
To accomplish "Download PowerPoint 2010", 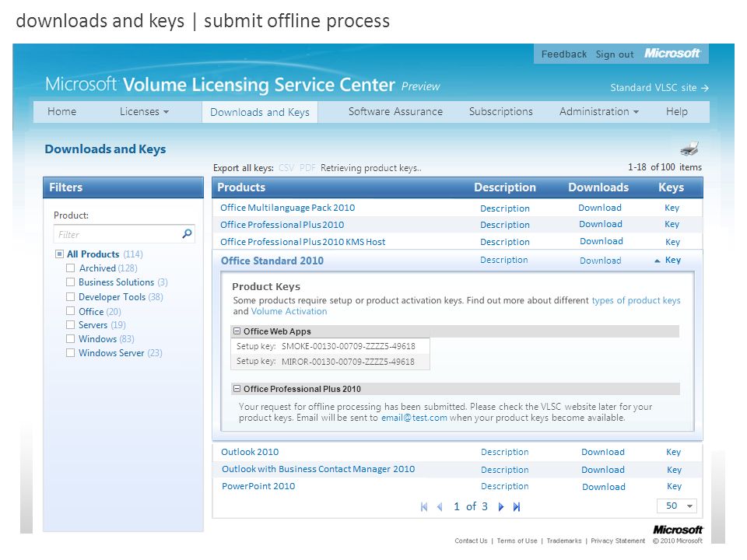I will coord(604,487).
